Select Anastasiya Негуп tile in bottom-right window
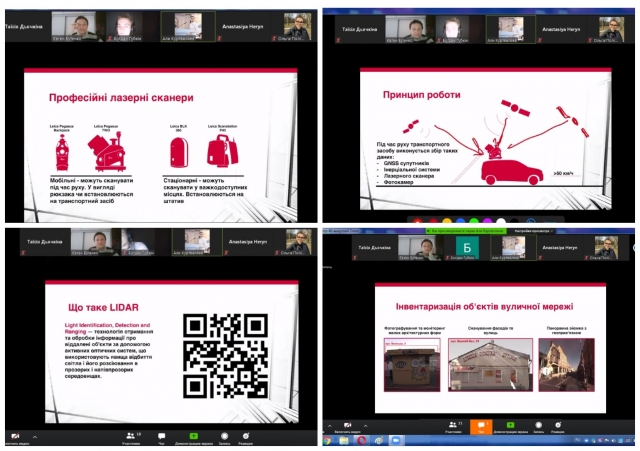This screenshot has width=640, height=451. (x=560, y=247)
